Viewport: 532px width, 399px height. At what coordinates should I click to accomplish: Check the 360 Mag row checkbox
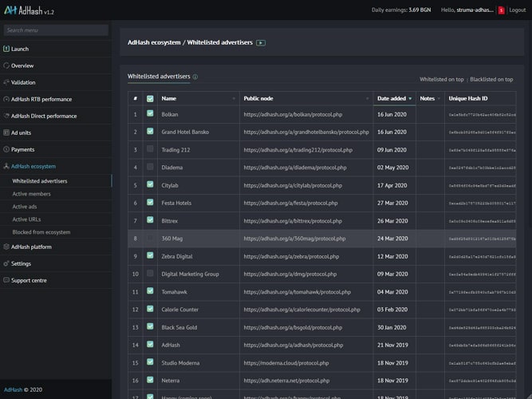tap(150, 238)
